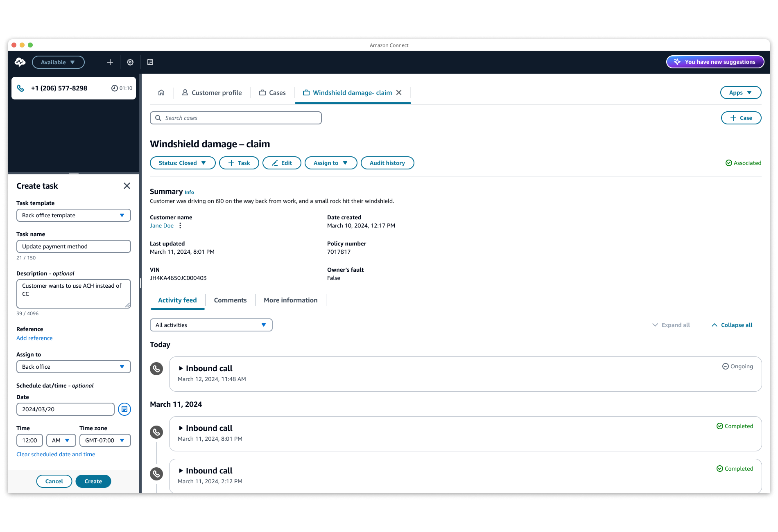Screen dimensions: 778x532
Task: Change availability status from Available
Action: click(x=58, y=62)
